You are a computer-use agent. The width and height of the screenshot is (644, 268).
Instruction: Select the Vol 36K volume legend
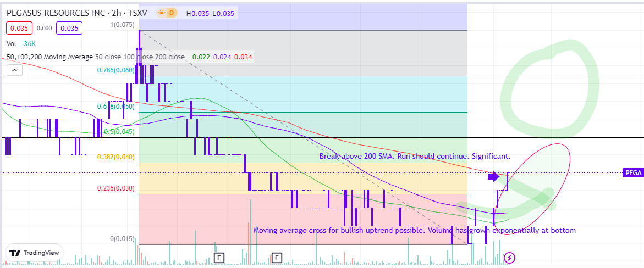(x=20, y=43)
